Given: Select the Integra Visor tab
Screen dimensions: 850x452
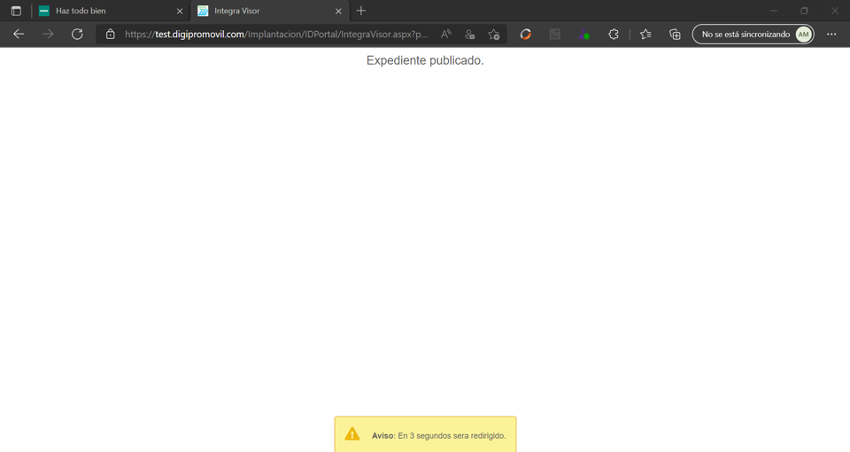Looking at the screenshot, I should pyautogui.click(x=265, y=11).
